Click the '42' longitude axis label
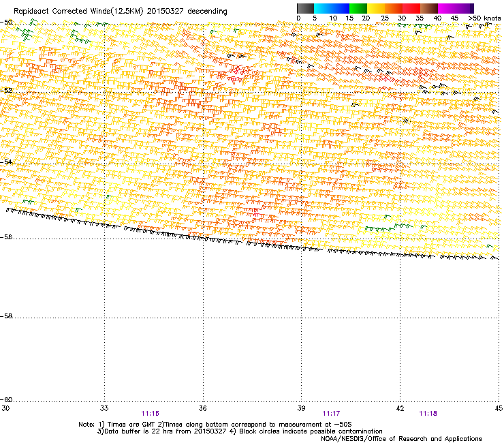This screenshot has width=504, height=443. tap(400, 408)
